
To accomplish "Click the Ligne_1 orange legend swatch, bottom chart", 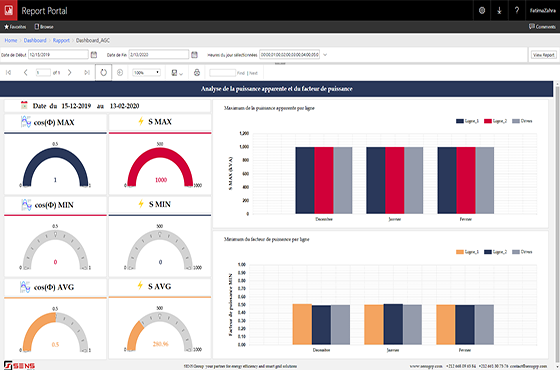I will pos(460,252).
